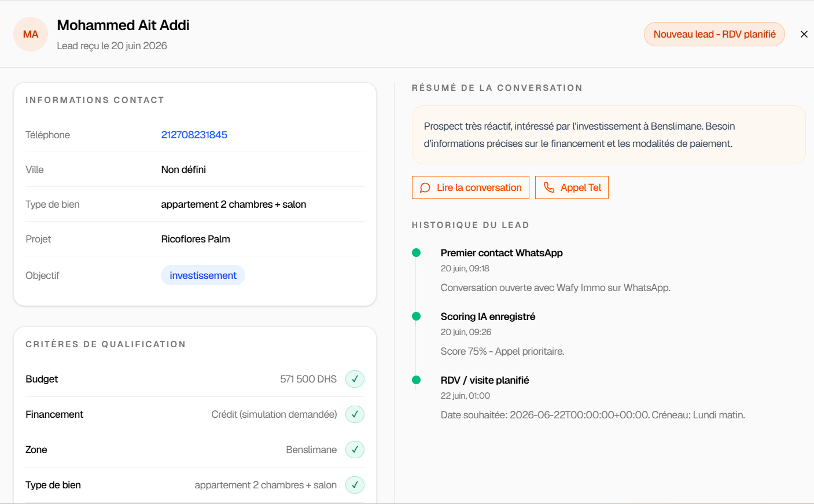
Task: Click 'Crédit (simulation demandée)' financing value
Action: 274,414
